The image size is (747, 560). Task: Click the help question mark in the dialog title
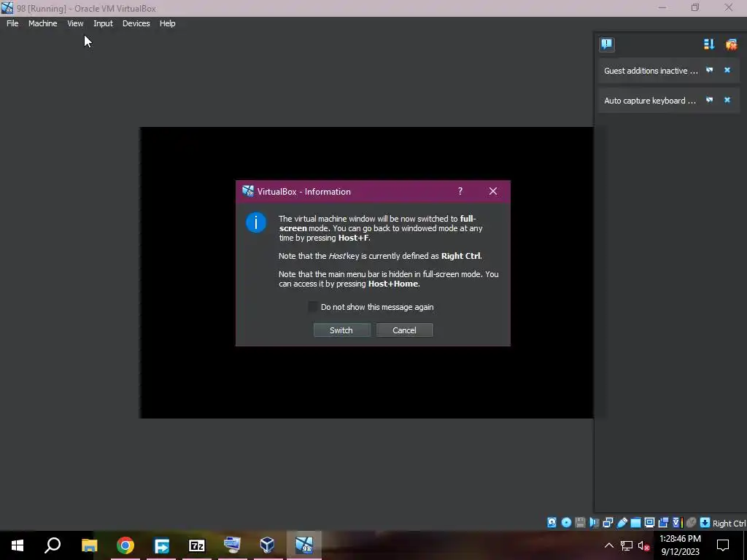460,191
